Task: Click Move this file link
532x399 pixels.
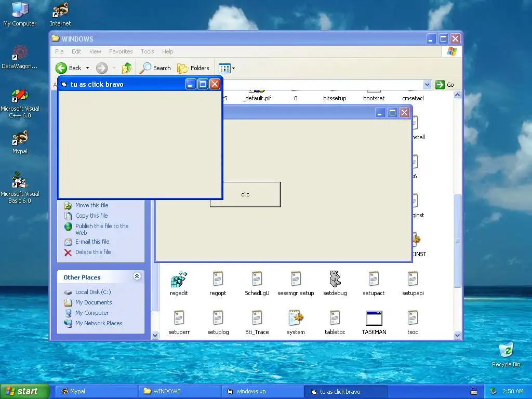Action: click(x=91, y=205)
